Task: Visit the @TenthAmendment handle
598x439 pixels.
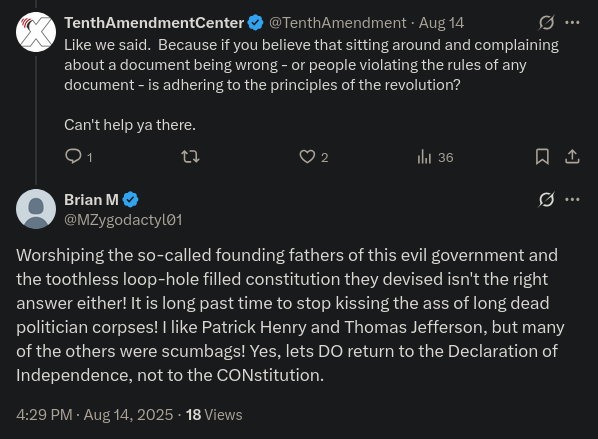Action: 338,23
